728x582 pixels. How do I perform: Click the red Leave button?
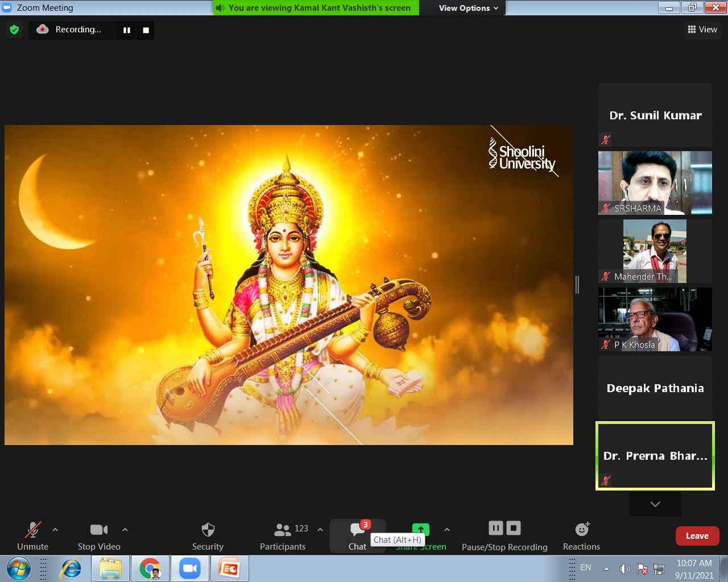pyautogui.click(x=697, y=536)
